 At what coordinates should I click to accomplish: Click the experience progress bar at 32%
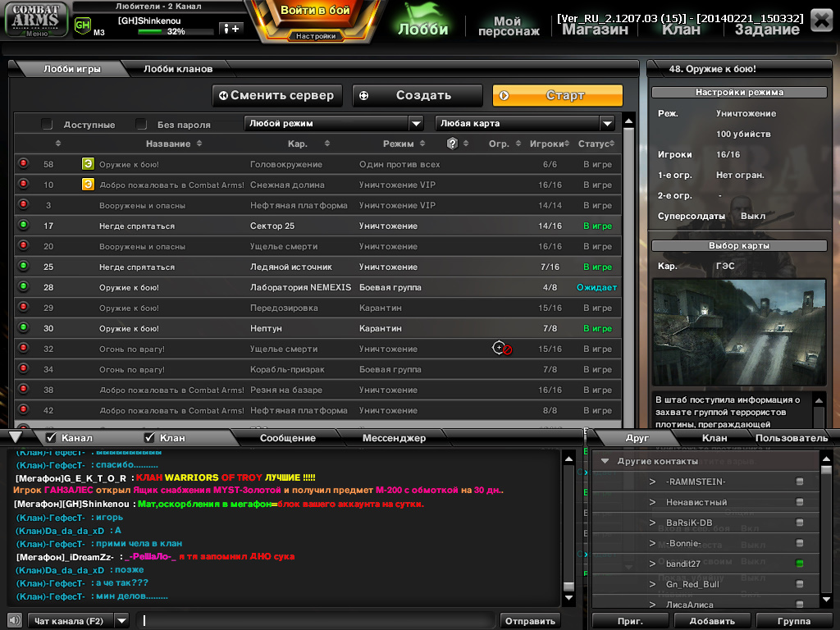[x=176, y=32]
